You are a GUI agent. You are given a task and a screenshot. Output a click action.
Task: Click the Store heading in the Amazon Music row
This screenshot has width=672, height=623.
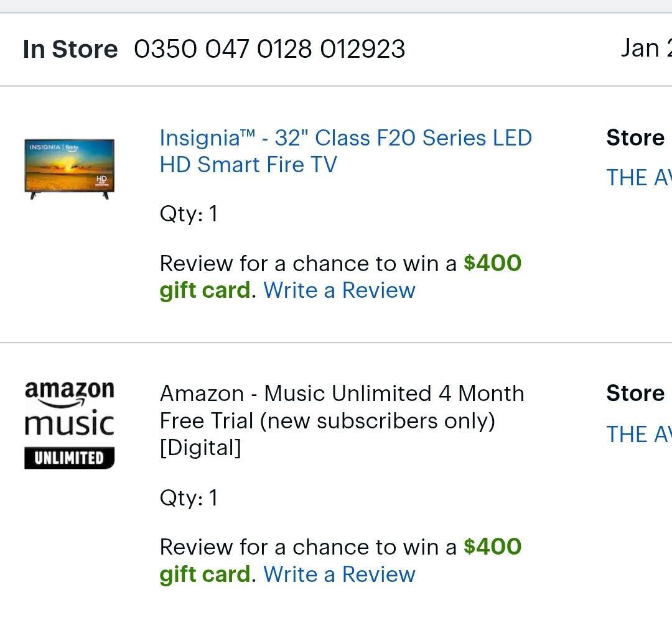pyautogui.click(x=635, y=394)
